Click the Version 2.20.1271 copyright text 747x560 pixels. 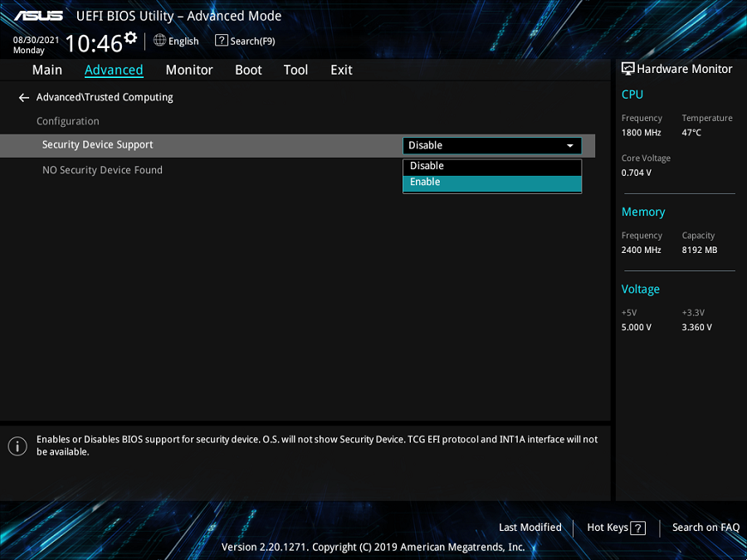[x=373, y=548]
